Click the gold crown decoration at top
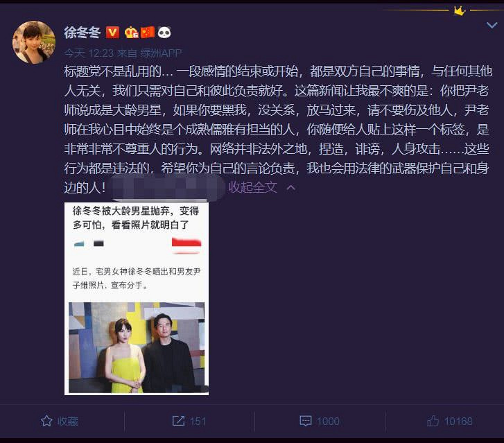 [x=460, y=11]
